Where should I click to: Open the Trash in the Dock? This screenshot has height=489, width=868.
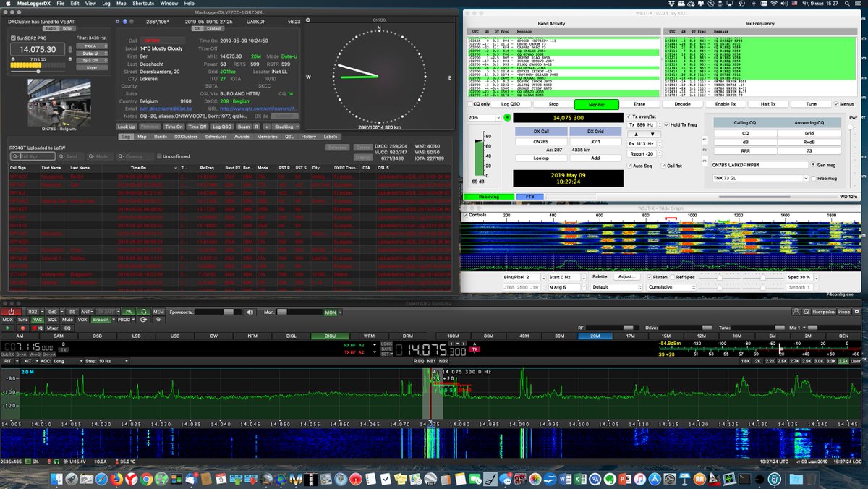pos(811,478)
